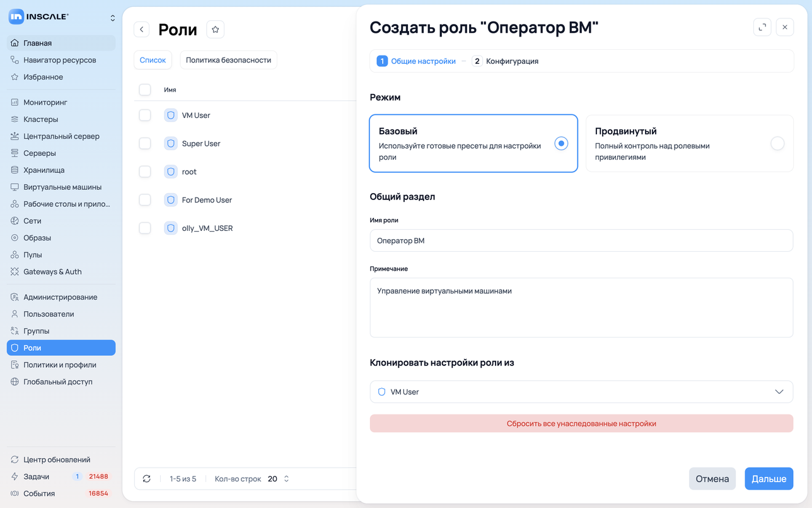Open Главная in the sidebar
Image resolution: width=812 pixels, height=508 pixels.
(x=61, y=43)
